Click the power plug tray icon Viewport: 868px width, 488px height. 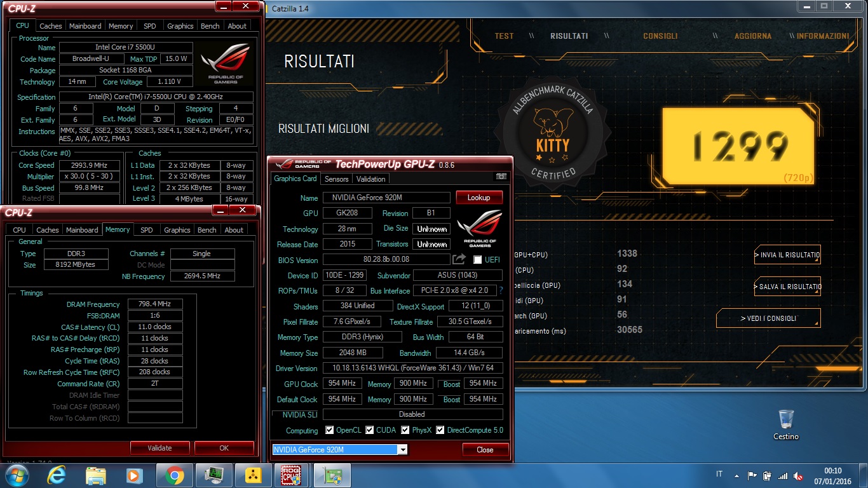767,475
